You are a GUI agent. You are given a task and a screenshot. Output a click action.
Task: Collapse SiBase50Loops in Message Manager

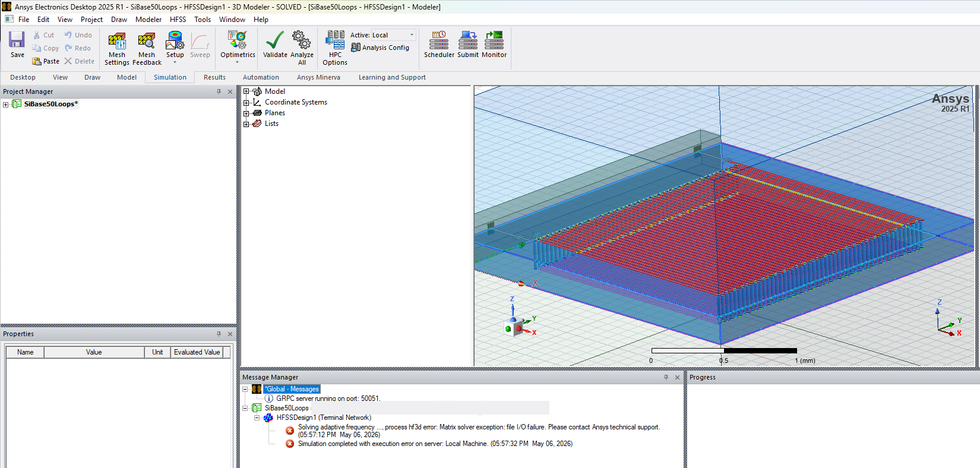(x=245, y=409)
